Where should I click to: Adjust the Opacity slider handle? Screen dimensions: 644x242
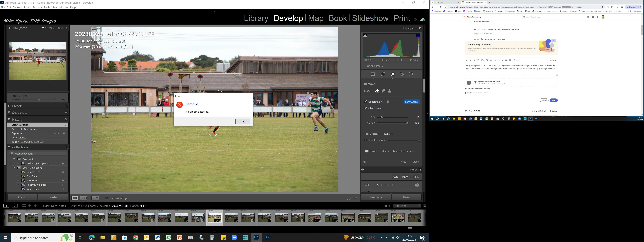pos(407,123)
